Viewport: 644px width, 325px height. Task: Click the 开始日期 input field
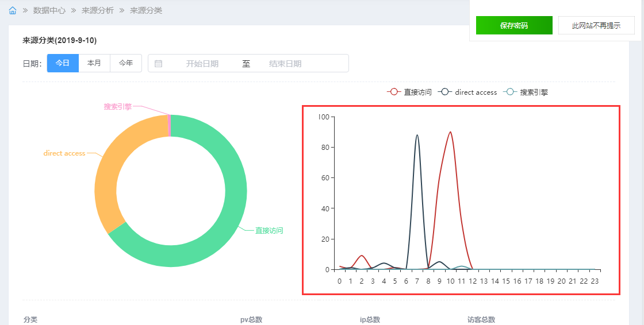click(202, 64)
